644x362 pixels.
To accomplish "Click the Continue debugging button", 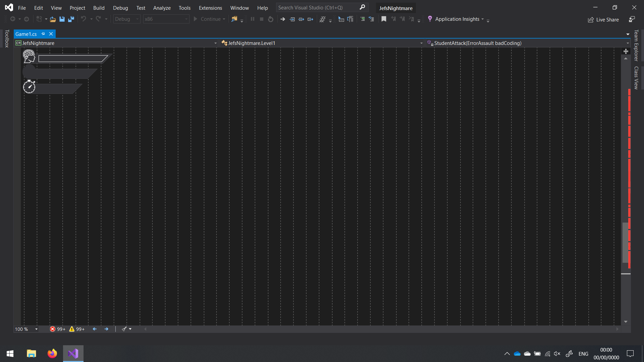I will click(x=207, y=19).
